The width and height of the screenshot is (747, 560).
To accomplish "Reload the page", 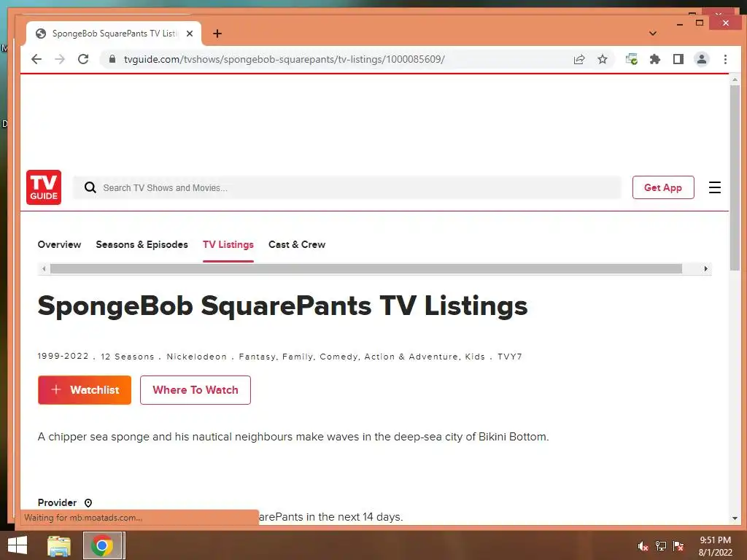I will tap(83, 59).
